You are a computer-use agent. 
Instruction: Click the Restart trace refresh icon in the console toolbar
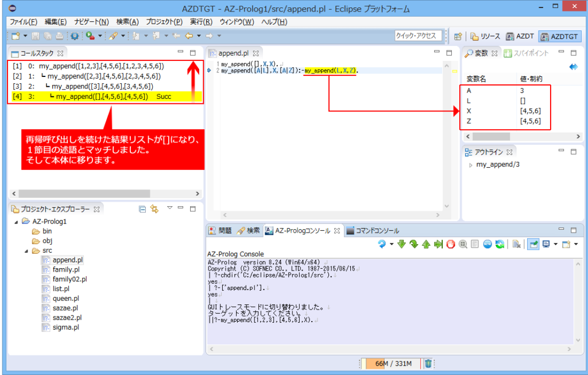coord(500,243)
